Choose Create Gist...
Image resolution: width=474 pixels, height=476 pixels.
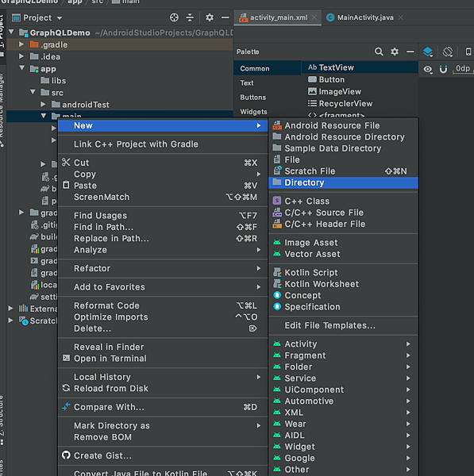[x=163, y=455]
